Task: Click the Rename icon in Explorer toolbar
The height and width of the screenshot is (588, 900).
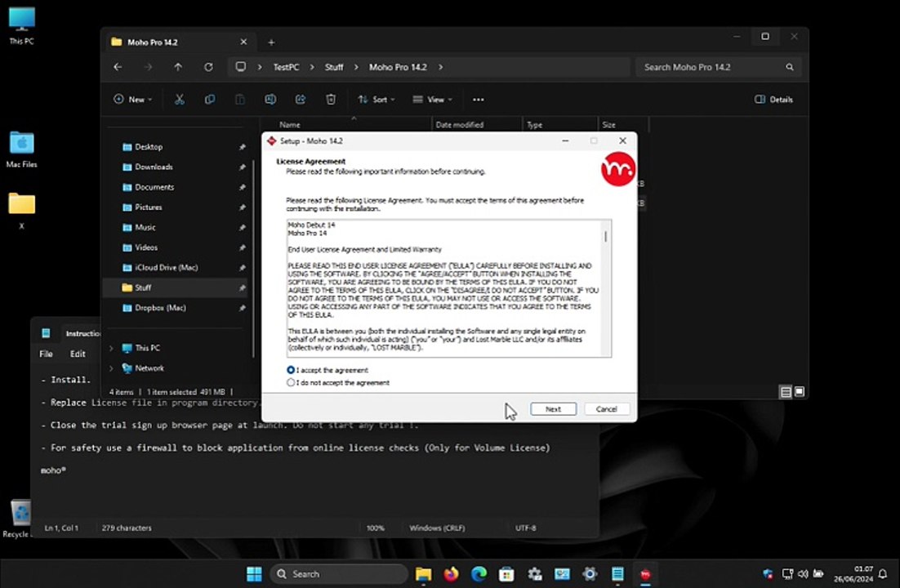Action: [270, 100]
